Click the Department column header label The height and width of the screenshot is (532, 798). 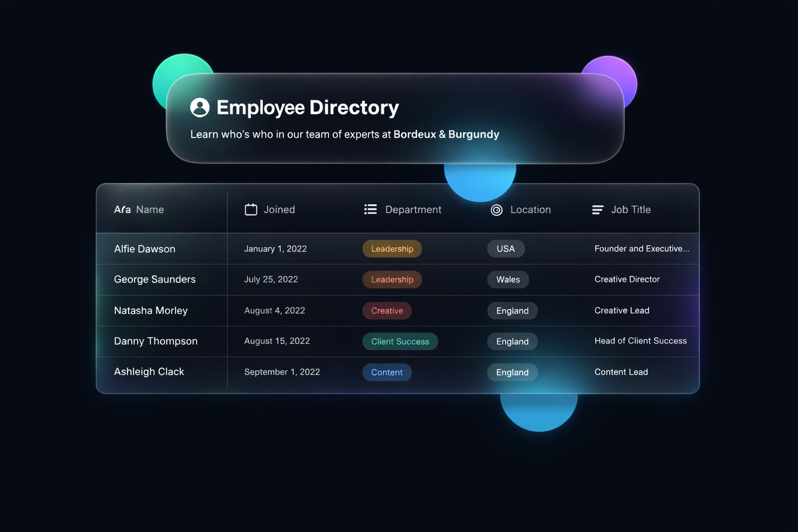tap(413, 210)
